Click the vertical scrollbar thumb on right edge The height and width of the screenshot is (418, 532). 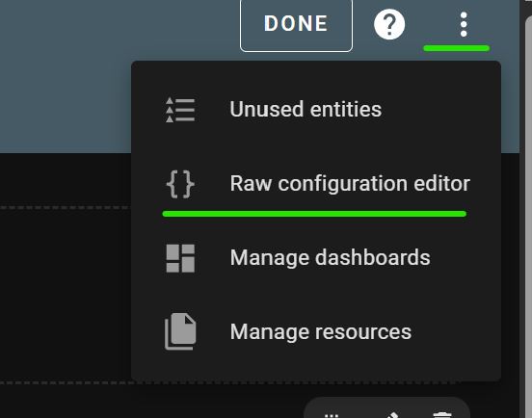point(528,217)
